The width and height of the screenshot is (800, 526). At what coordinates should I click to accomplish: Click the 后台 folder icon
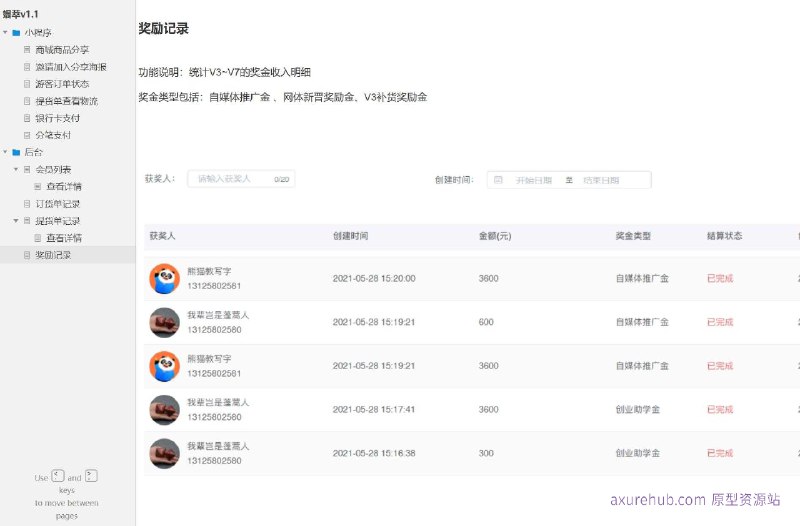[16, 152]
